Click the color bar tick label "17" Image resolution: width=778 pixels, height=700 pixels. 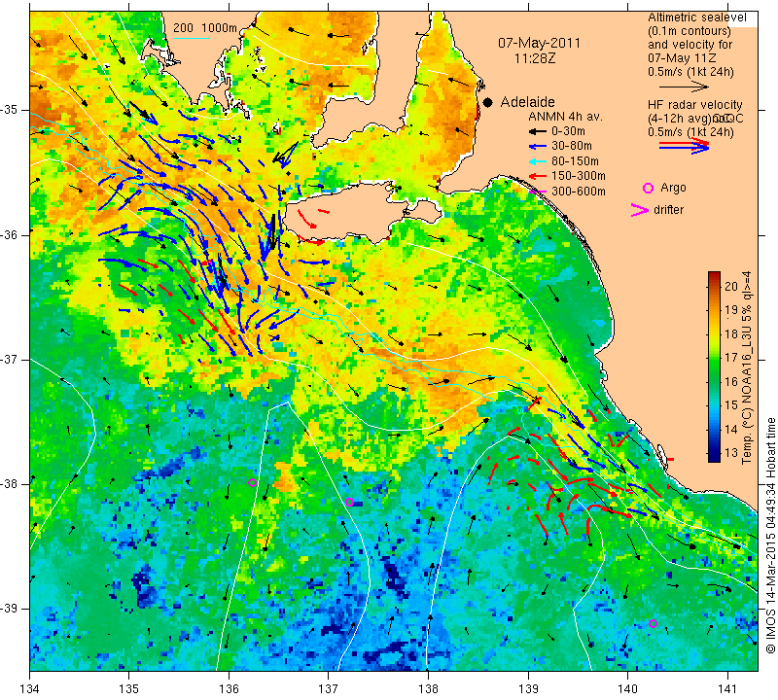(731, 357)
